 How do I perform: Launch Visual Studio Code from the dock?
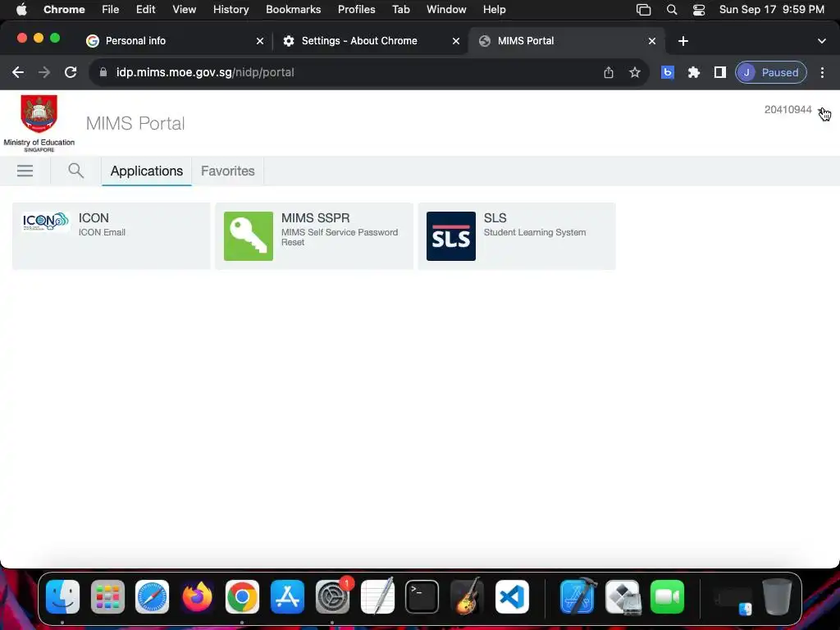coord(512,597)
